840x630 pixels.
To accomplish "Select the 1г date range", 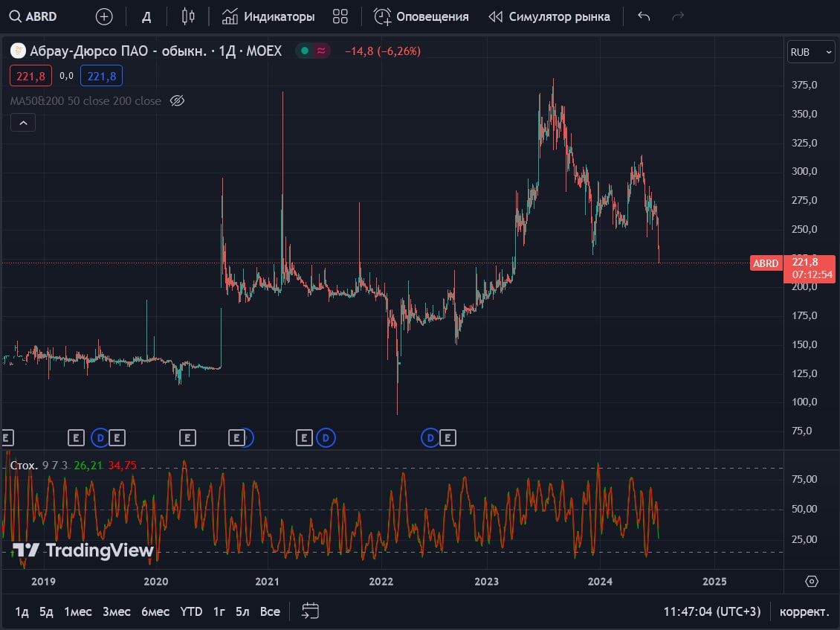I will click(x=219, y=611).
